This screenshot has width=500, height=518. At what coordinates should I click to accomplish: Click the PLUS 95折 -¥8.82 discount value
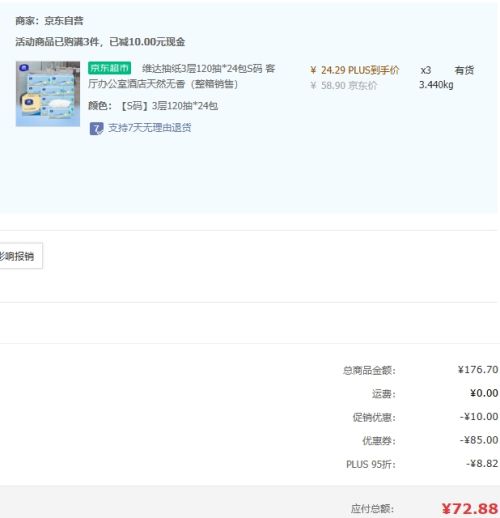tap(482, 463)
